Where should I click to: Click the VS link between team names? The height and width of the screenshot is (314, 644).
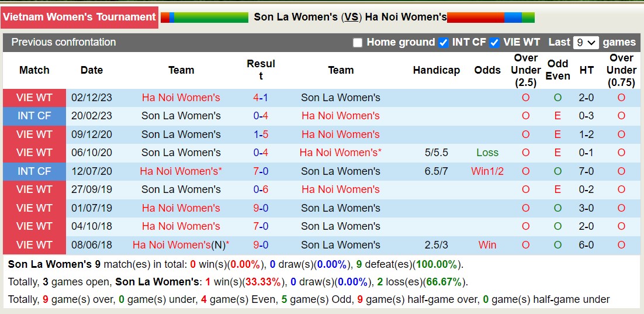click(x=351, y=17)
